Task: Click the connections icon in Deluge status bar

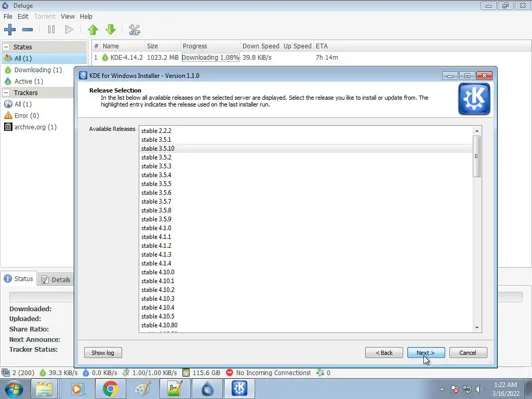Action: click(5, 373)
